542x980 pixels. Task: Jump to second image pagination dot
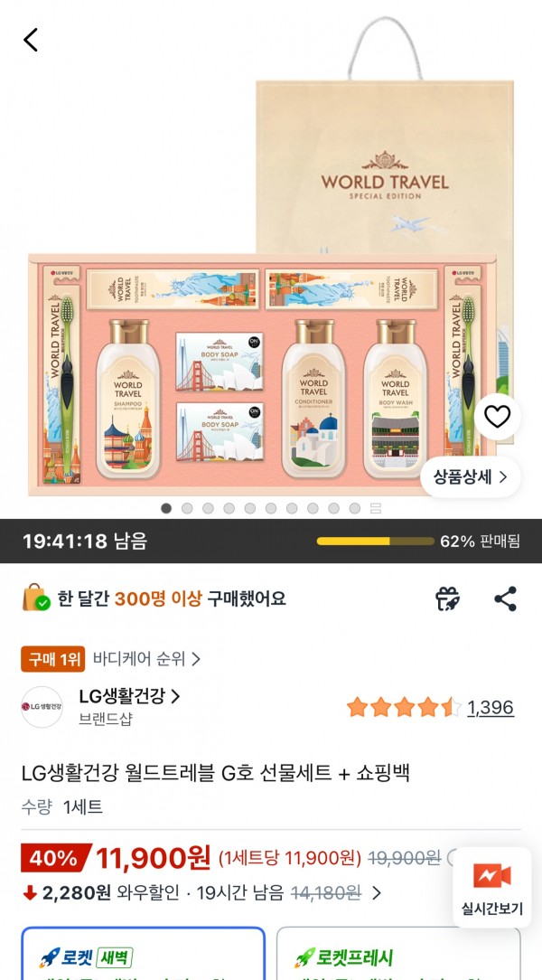tap(187, 508)
